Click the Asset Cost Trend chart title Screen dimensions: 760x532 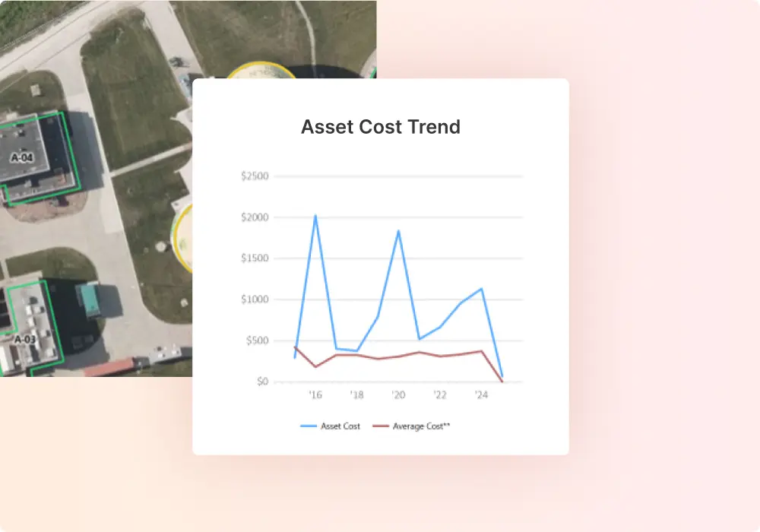click(380, 126)
